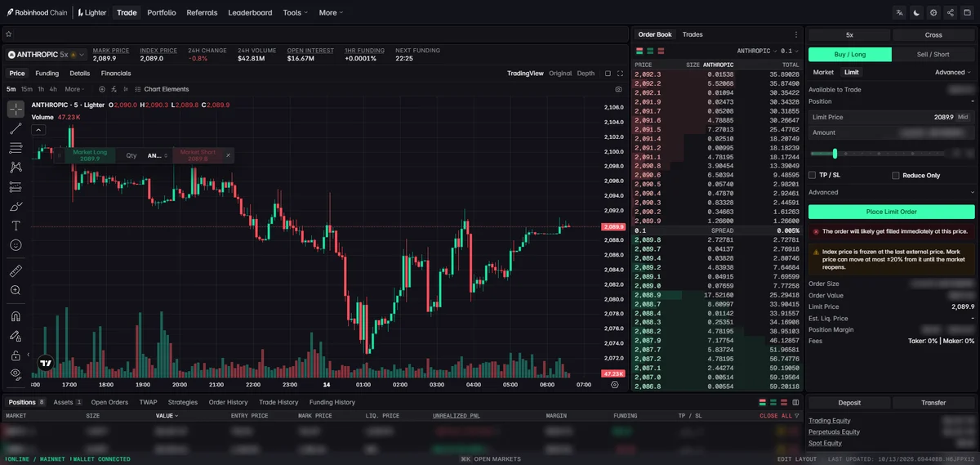Open the emoji icons tool
The image size is (980, 465).
(16, 244)
